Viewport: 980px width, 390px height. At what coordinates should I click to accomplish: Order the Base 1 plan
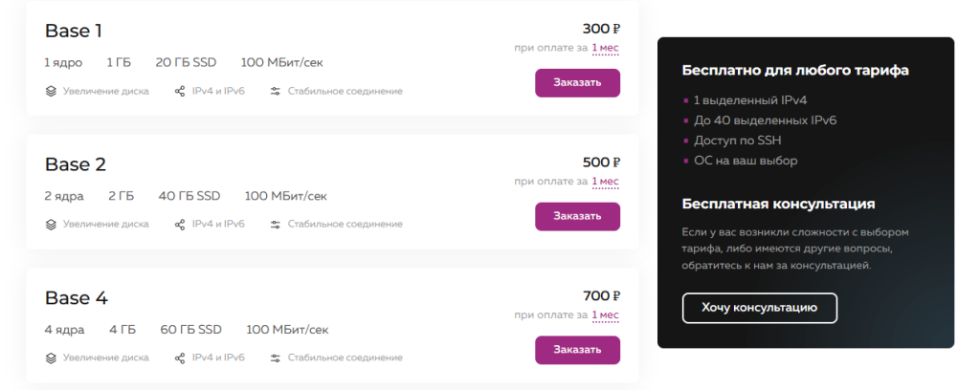click(577, 83)
